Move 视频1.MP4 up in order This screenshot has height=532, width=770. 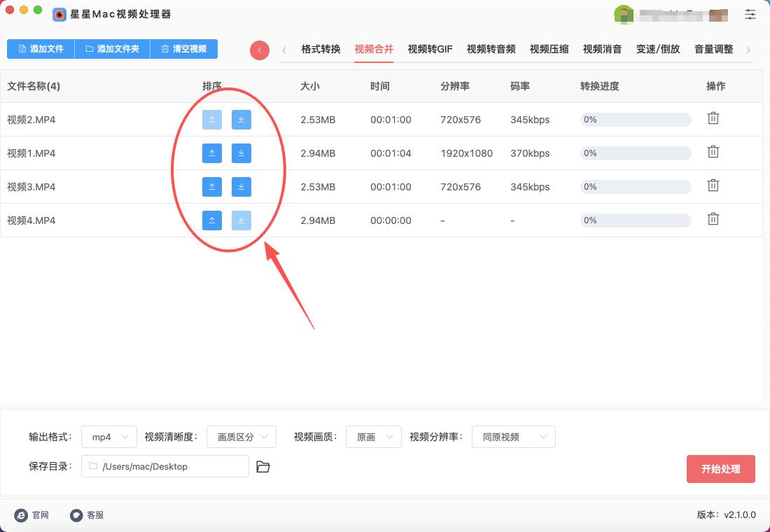click(x=212, y=153)
